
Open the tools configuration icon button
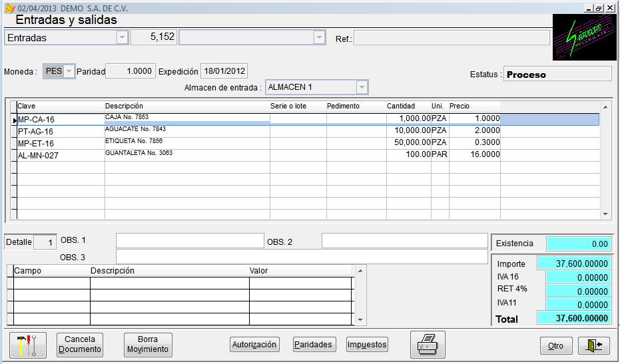pos(28,345)
